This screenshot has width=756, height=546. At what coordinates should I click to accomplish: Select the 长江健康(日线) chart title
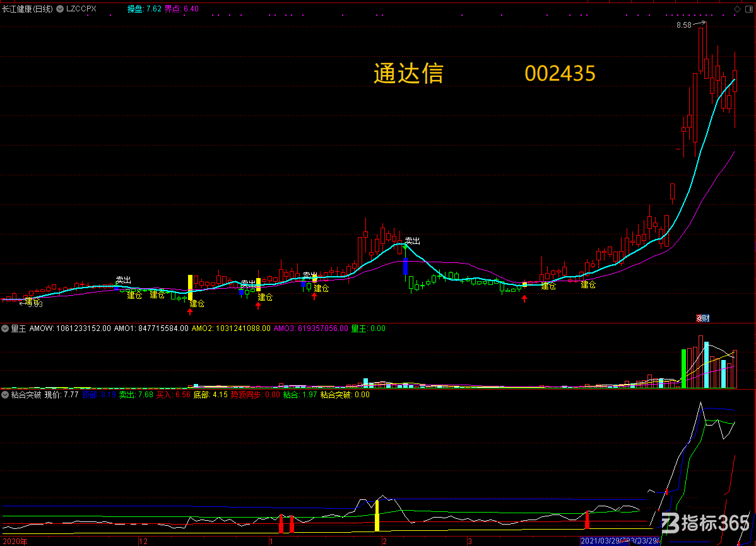click(x=27, y=9)
